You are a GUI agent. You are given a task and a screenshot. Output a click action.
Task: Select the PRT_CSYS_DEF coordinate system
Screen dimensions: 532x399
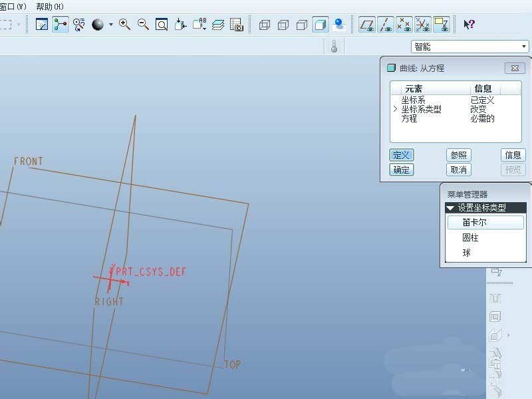point(151,271)
